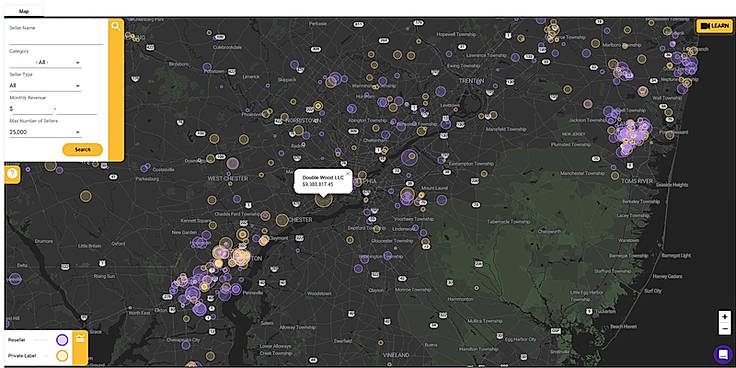736x368 pixels.
Task: Zoom in on the map with plus
Action: pyautogui.click(x=724, y=317)
